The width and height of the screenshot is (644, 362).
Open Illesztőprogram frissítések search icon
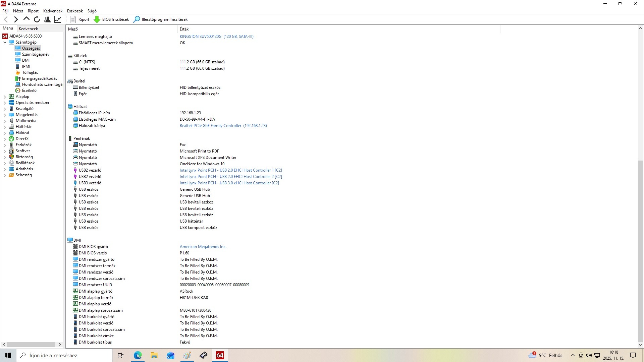137,19
